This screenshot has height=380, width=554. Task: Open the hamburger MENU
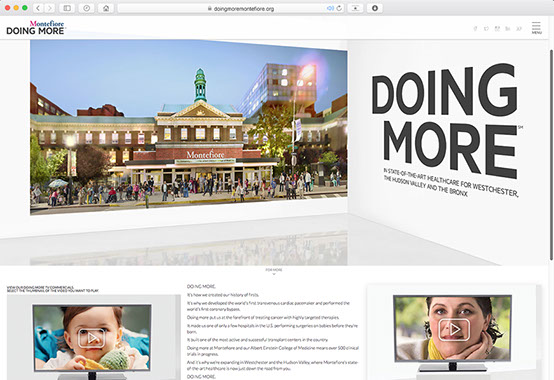tap(536, 28)
